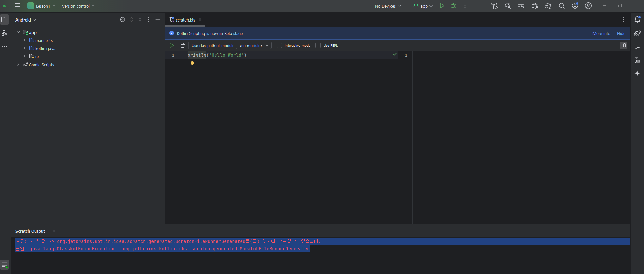
Task: Select the manifests tree item
Action: (x=44, y=40)
